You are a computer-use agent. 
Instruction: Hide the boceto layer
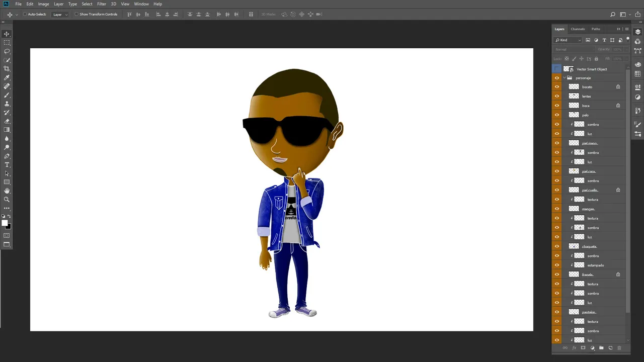click(556, 87)
